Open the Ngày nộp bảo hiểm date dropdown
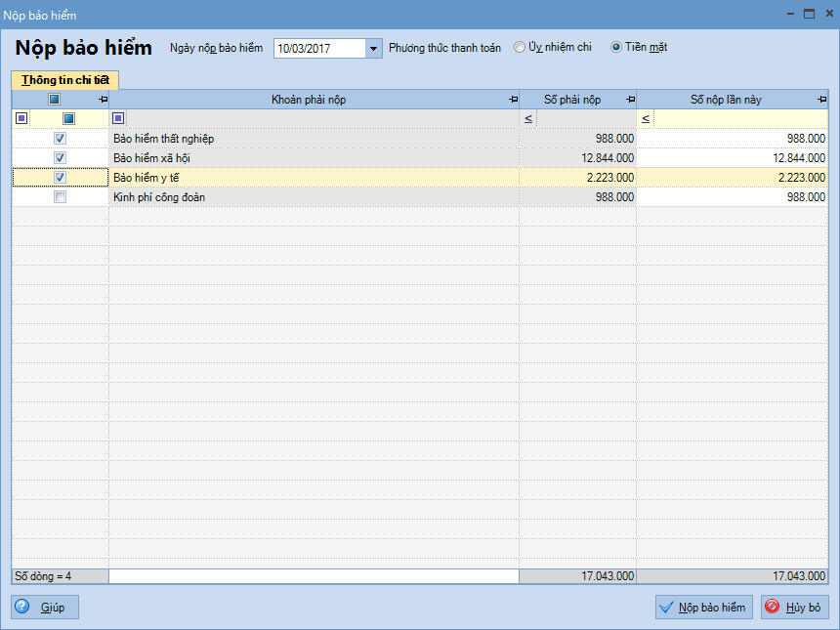This screenshot has height=630, width=840. tap(374, 48)
